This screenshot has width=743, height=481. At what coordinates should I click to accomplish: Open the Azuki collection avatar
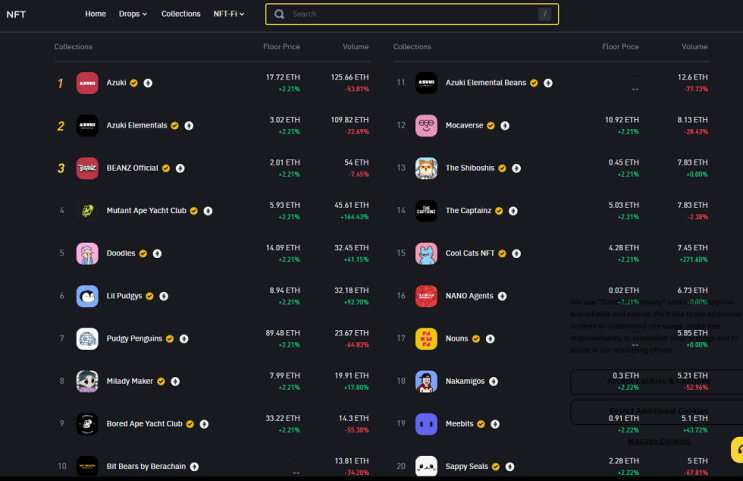coord(87,83)
